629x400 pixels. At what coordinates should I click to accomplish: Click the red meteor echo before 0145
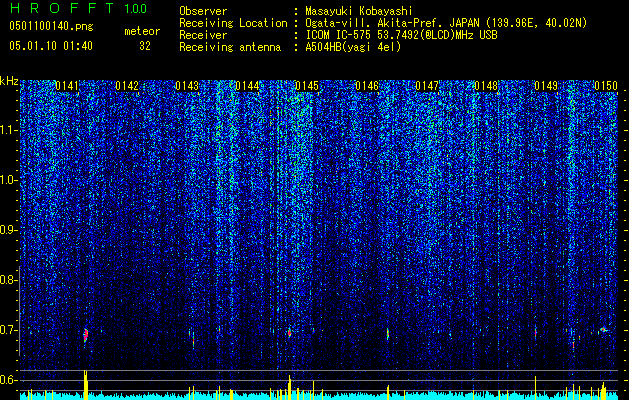tap(289, 333)
